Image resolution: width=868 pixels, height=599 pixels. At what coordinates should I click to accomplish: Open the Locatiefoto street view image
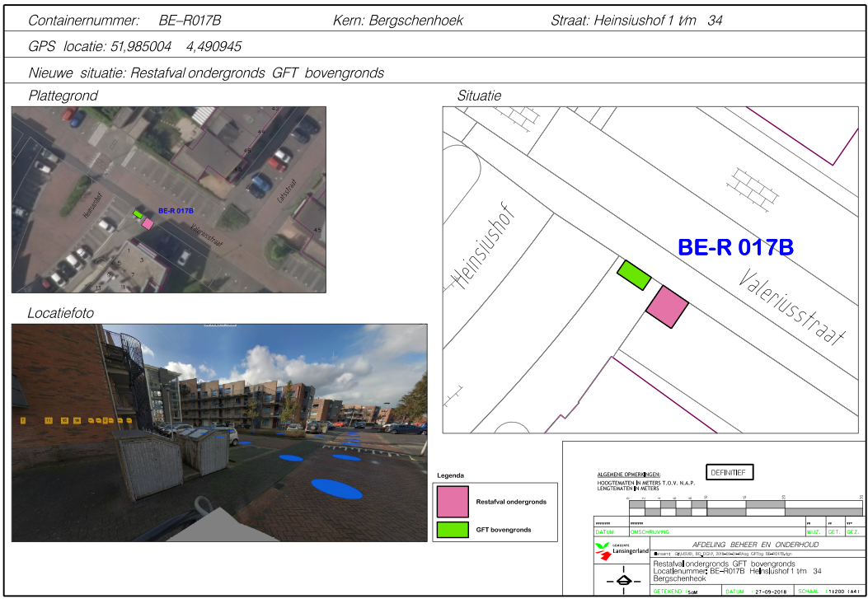click(218, 433)
